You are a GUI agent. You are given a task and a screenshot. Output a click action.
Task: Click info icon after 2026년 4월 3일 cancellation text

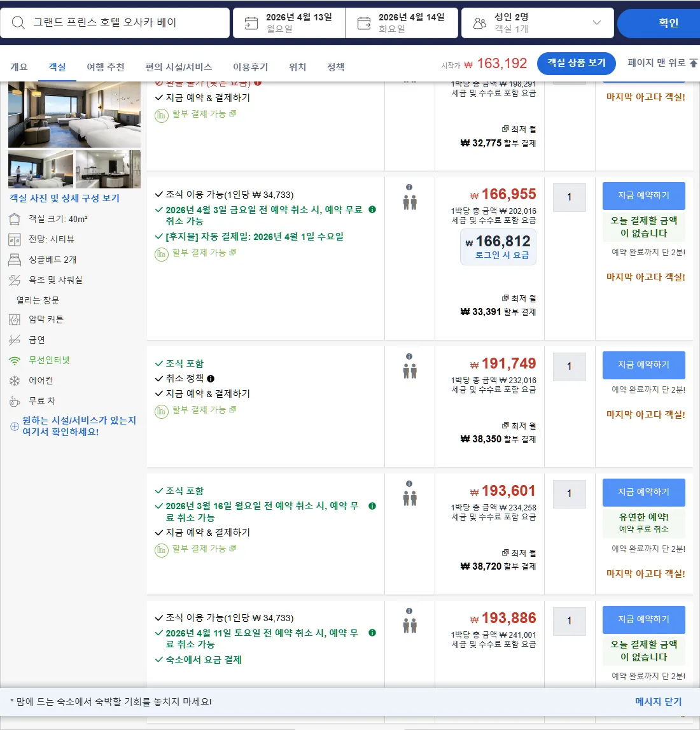372,209
